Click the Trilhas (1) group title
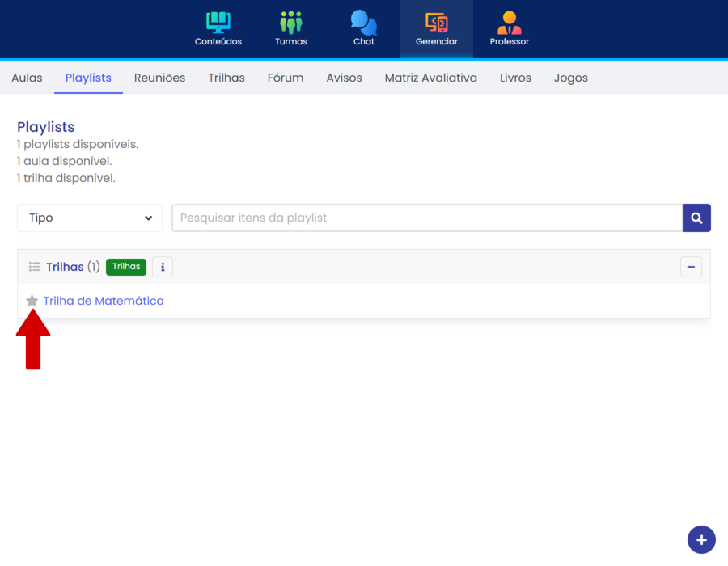 point(73,267)
